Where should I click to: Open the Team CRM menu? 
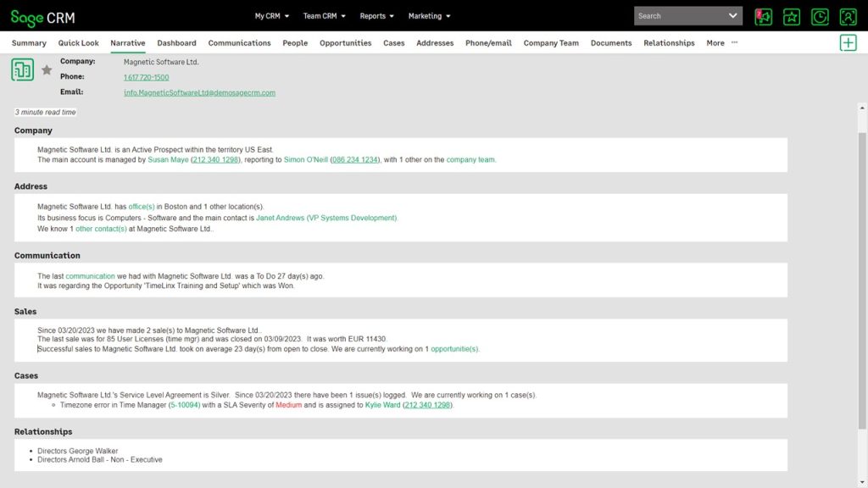(x=320, y=15)
